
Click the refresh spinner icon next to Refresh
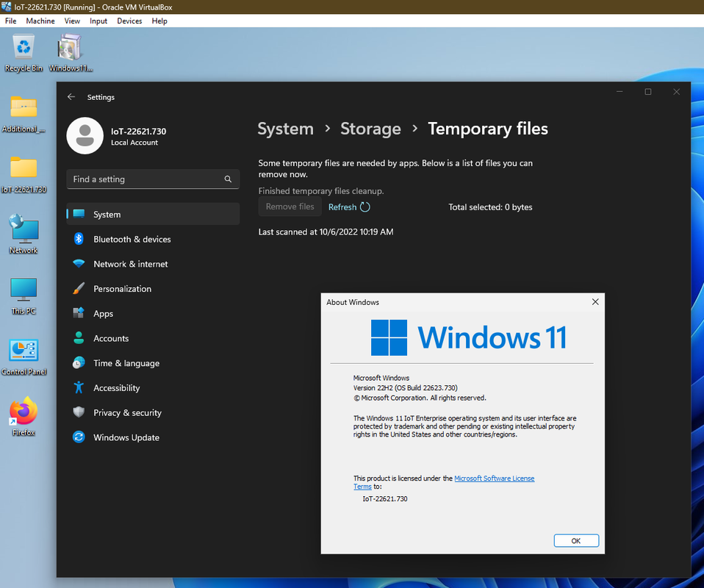365,207
